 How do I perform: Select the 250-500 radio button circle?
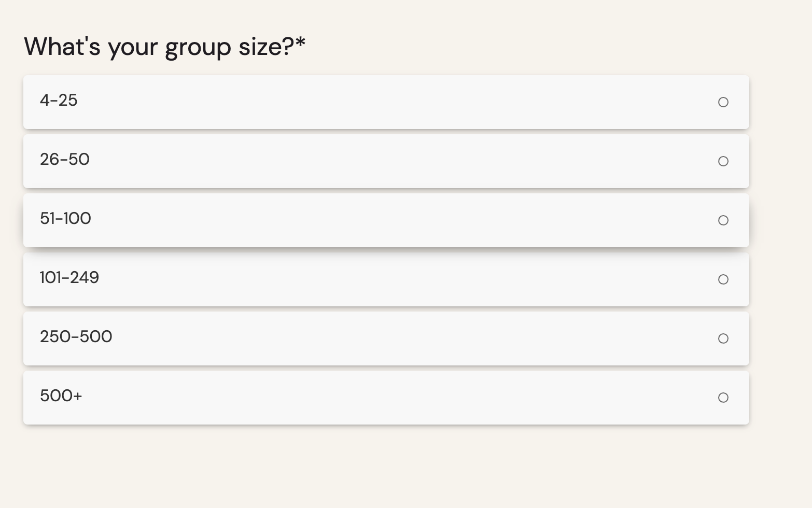click(x=723, y=338)
